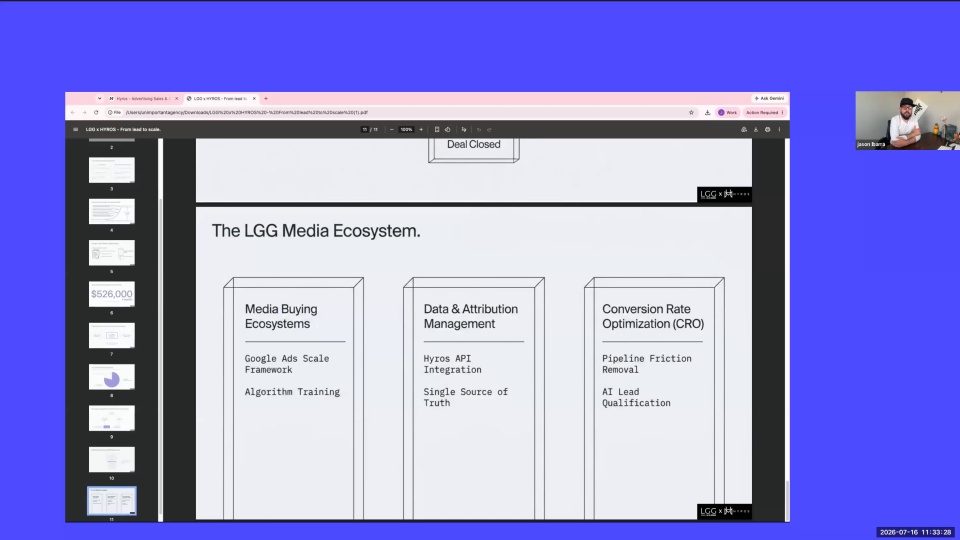Bookmark this page with the star icon

pyautogui.click(x=691, y=113)
